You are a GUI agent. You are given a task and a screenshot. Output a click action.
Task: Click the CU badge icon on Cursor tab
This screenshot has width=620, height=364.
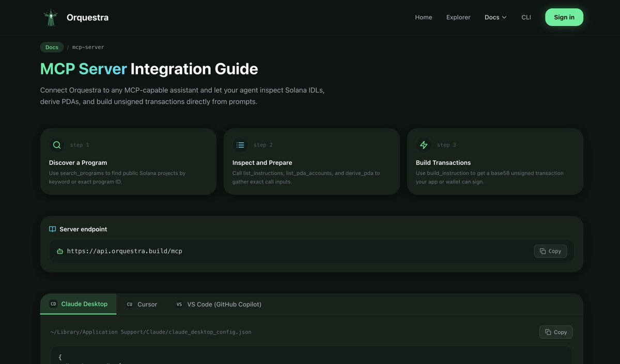[130, 305]
